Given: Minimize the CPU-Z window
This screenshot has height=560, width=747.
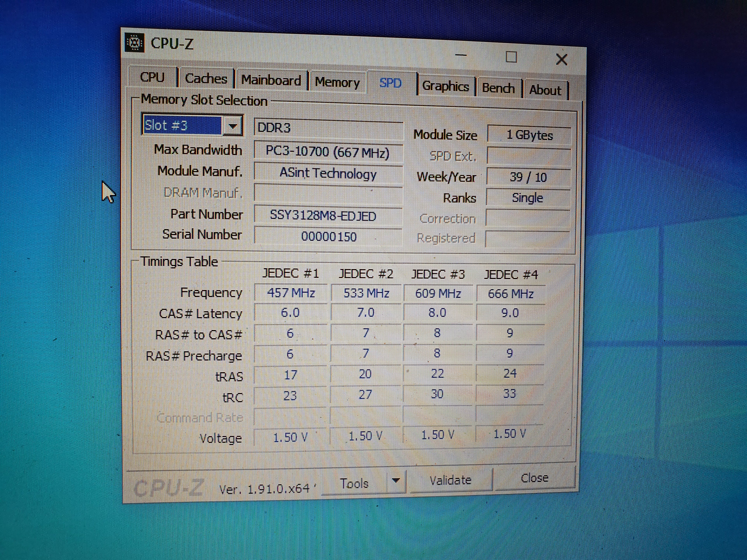Looking at the screenshot, I should (461, 55).
